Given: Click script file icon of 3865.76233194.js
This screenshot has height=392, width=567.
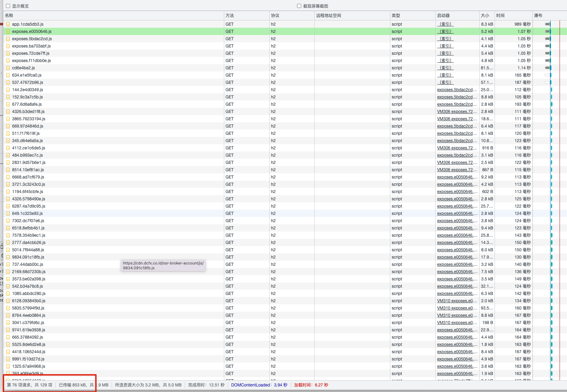Looking at the screenshot, I should point(8,119).
